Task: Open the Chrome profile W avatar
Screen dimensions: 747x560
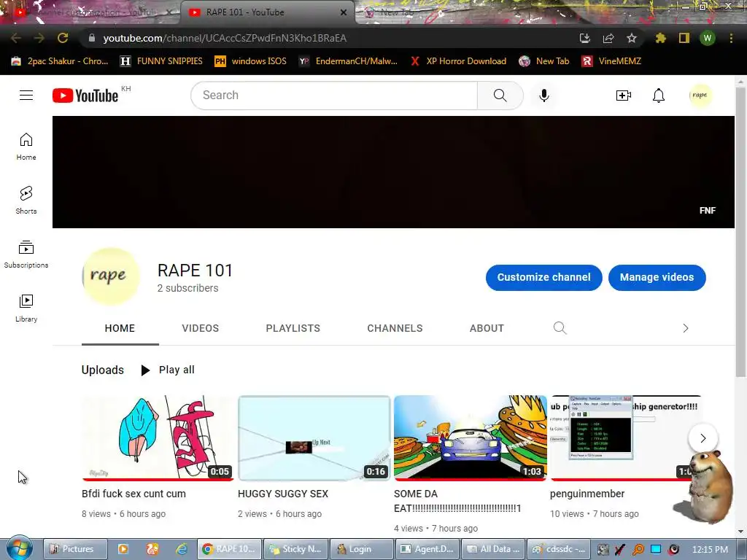Action: (x=708, y=38)
